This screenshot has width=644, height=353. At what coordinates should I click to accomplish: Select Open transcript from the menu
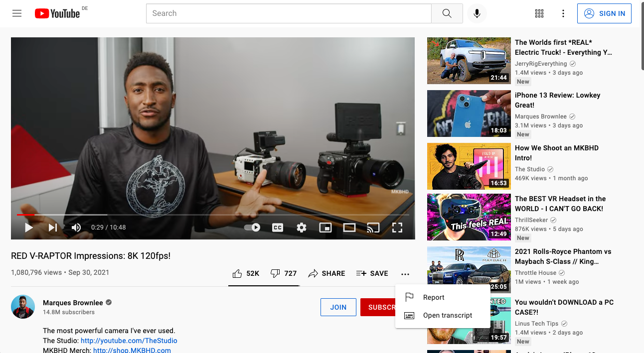(443, 315)
